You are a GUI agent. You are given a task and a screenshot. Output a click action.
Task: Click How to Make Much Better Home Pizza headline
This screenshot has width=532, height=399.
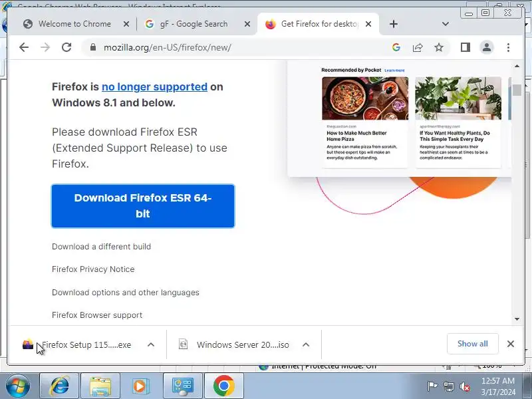[x=356, y=136]
